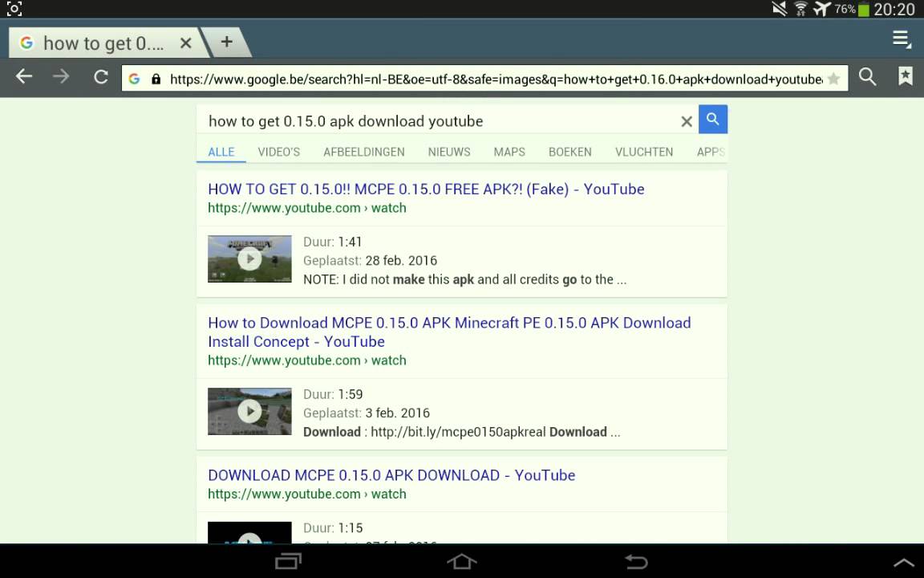This screenshot has width=924, height=578.
Task: Tap the toolbar magnifier search icon
Action: click(x=867, y=77)
